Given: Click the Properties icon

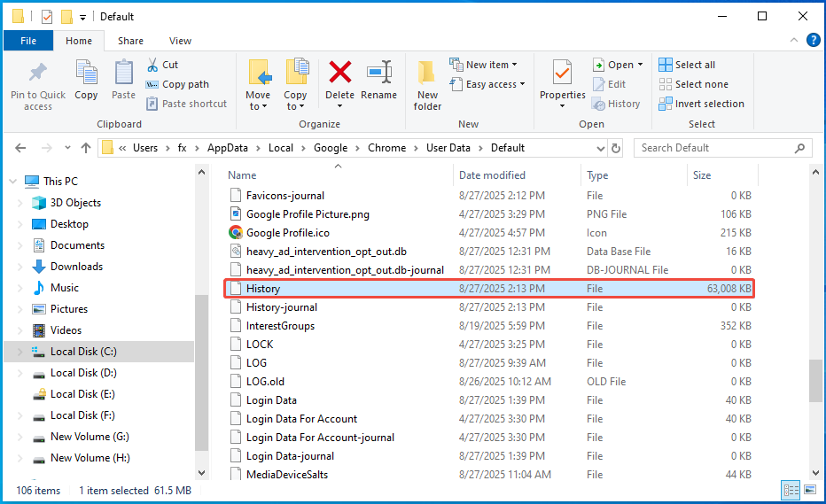Looking at the screenshot, I should tap(562, 72).
